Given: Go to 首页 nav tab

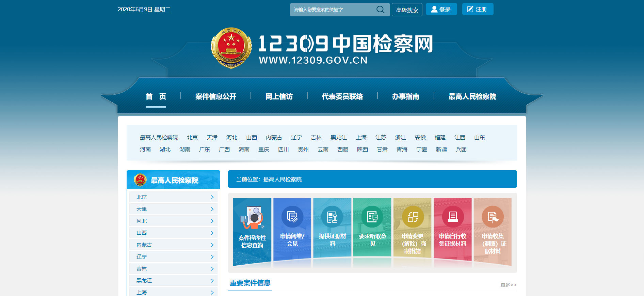Looking at the screenshot, I should [x=156, y=97].
